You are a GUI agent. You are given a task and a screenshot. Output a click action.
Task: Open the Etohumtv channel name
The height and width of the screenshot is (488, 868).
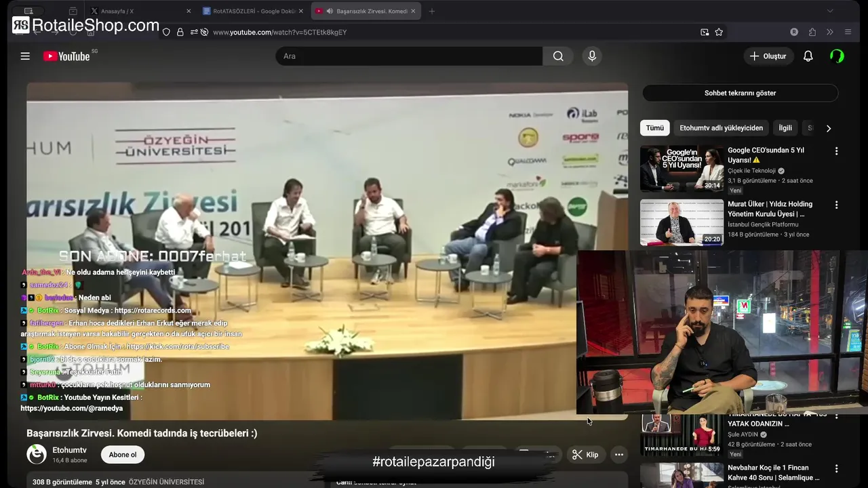click(69, 450)
